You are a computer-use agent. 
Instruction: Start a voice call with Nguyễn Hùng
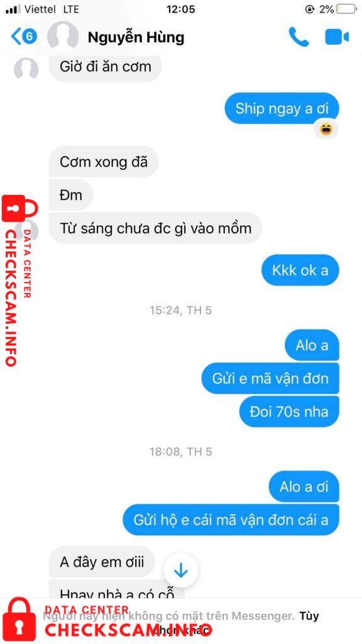point(299,37)
